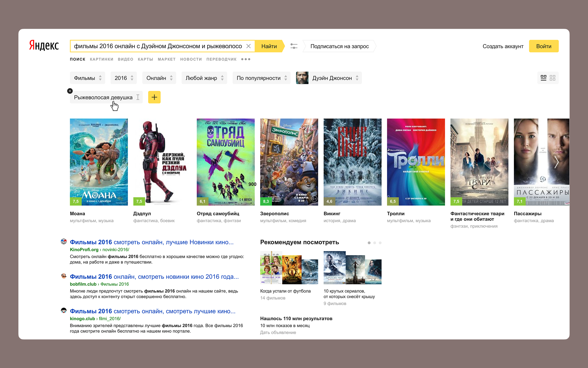588x368 pixels.
Task: Add a new filter with plus button
Action: [x=154, y=97]
